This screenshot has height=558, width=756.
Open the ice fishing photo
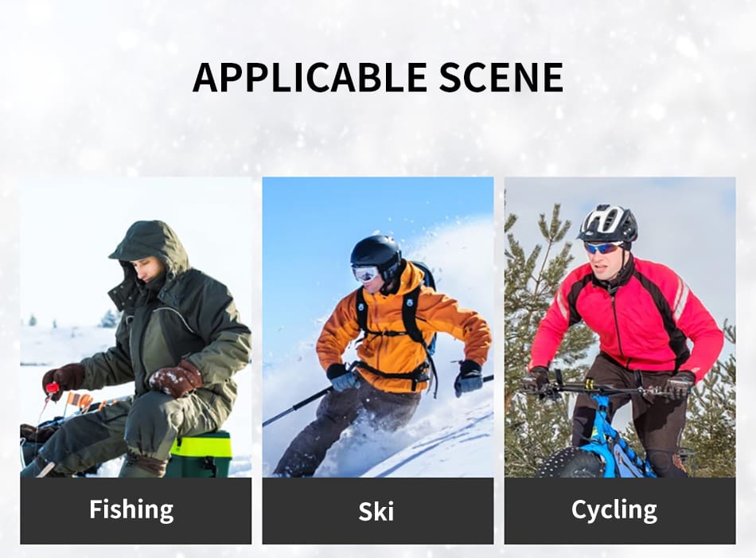135,327
